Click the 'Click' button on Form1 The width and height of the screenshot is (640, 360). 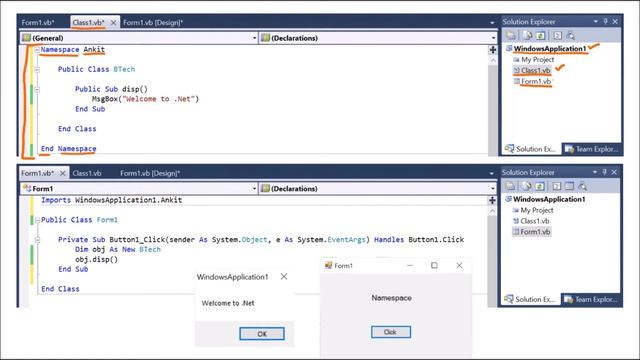pos(391,332)
